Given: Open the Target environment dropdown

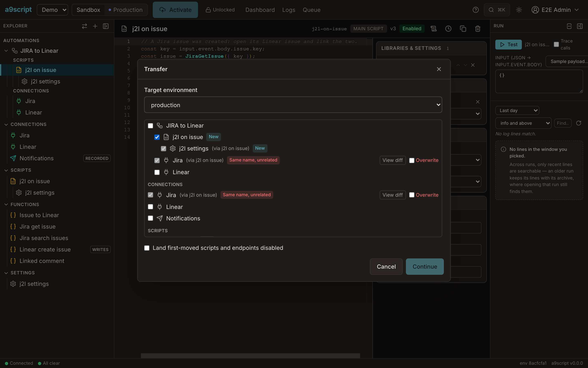Looking at the screenshot, I should coord(293,105).
